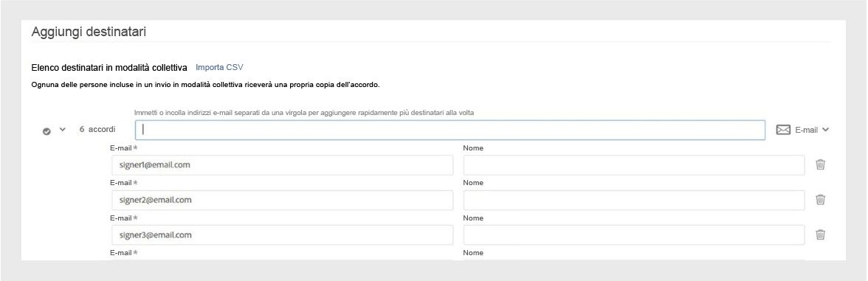Click the 6 accordi count text
Screen dimensions: 868x281
(x=97, y=130)
